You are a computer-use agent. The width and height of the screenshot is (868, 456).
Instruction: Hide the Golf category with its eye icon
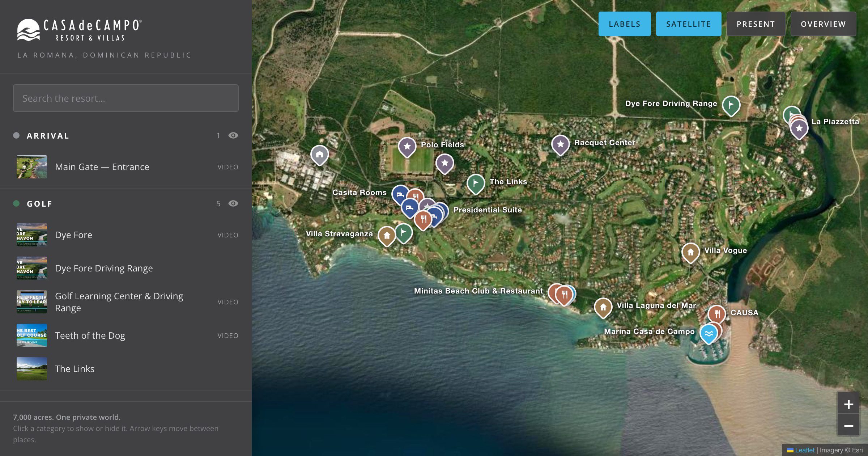coord(233,203)
